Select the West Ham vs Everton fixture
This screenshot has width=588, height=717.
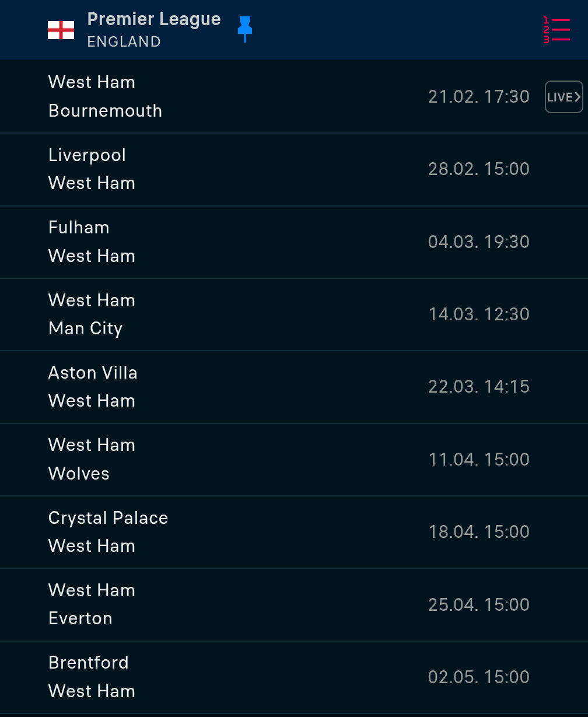click(x=294, y=604)
